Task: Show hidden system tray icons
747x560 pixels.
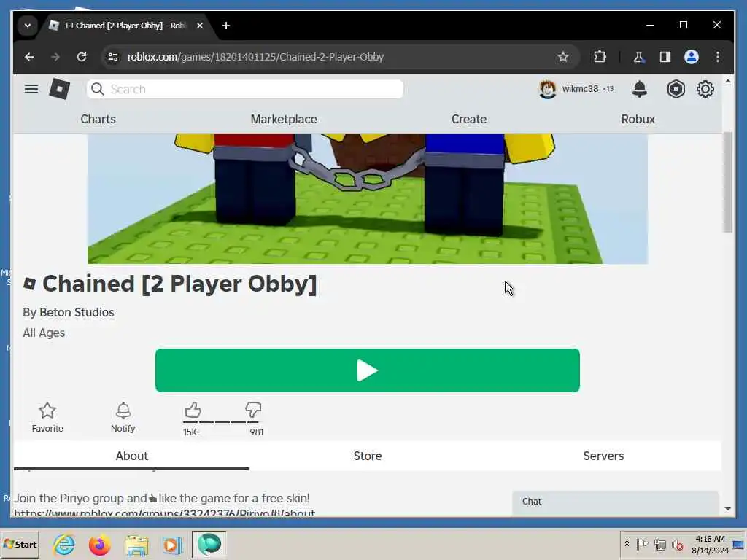Action: [627, 544]
